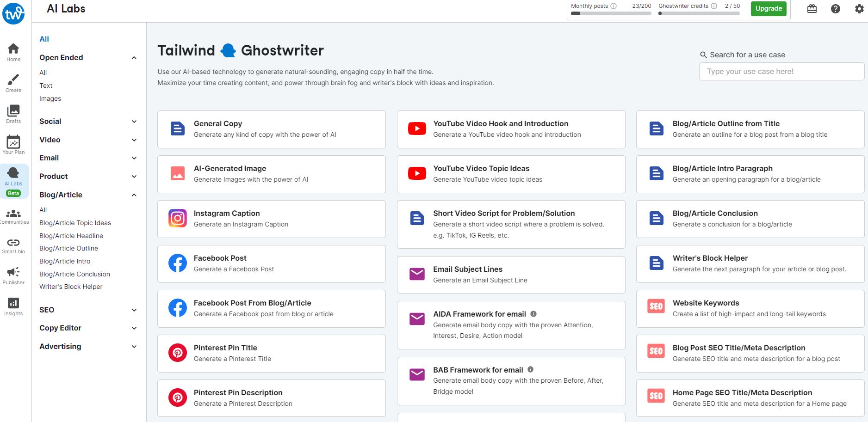Click the AI-Generated Image icon

click(178, 173)
